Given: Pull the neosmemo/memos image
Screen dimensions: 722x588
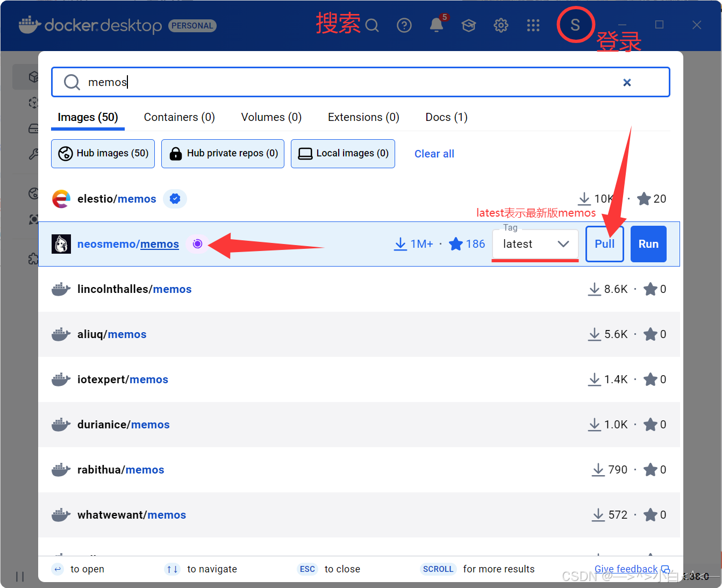Looking at the screenshot, I should pyautogui.click(x=604, y=244).
